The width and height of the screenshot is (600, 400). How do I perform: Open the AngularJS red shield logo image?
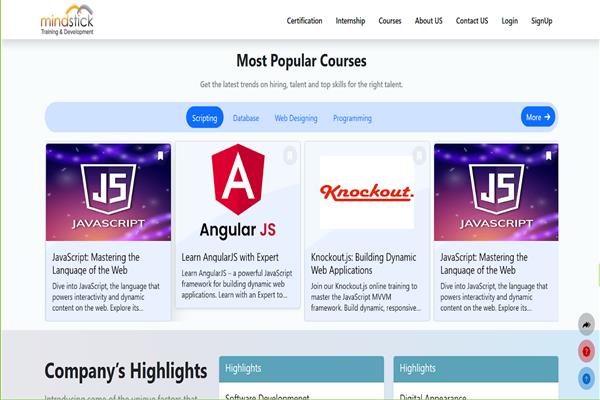coord(238,191)
